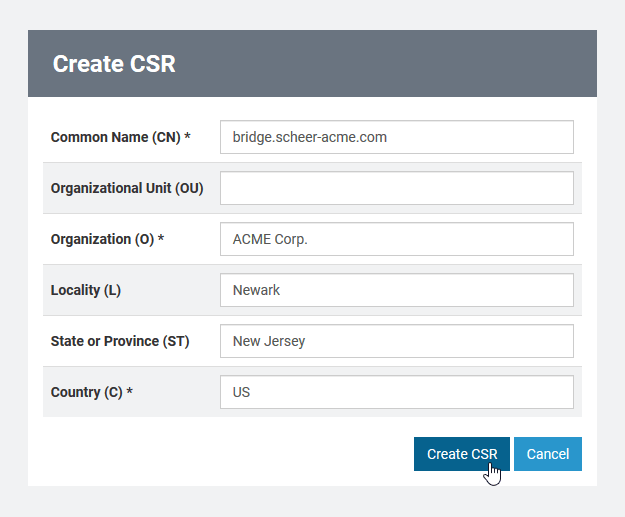Viewport: 625px width, 517px height.
Task: Click blank footer area left of Create CSR button
Action: click(220, 454)
